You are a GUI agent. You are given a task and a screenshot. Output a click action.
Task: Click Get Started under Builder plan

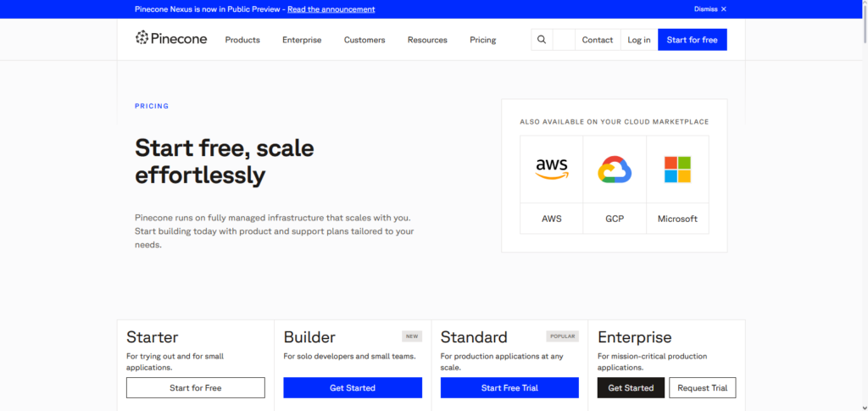click(353, 388)
